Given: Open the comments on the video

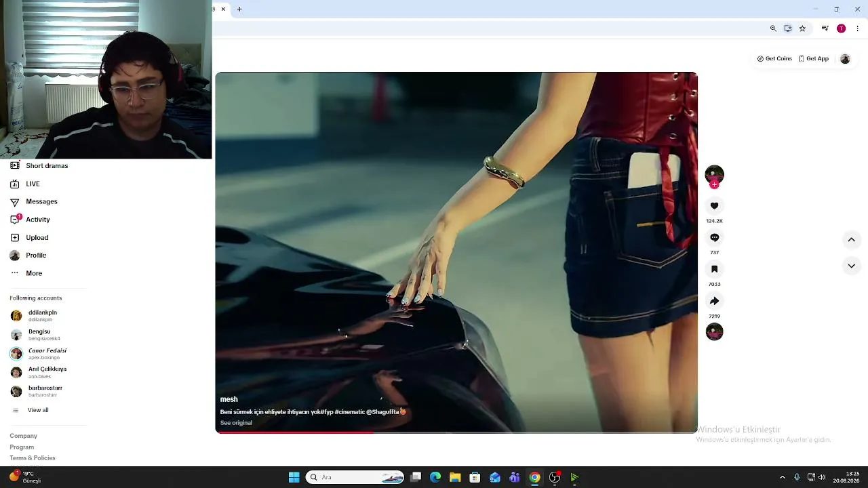Looking at the screenshot, I should 714,238.
